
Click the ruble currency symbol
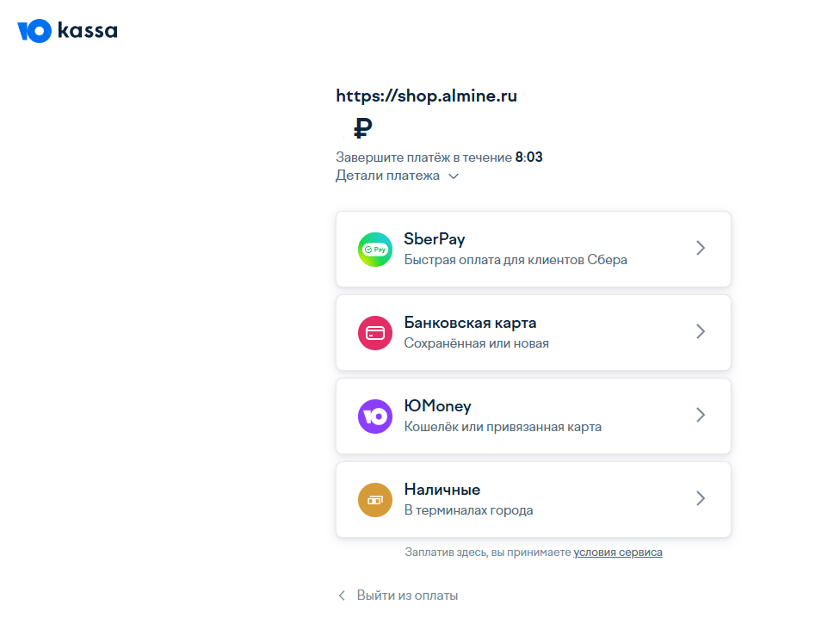(x=363, y=129)
